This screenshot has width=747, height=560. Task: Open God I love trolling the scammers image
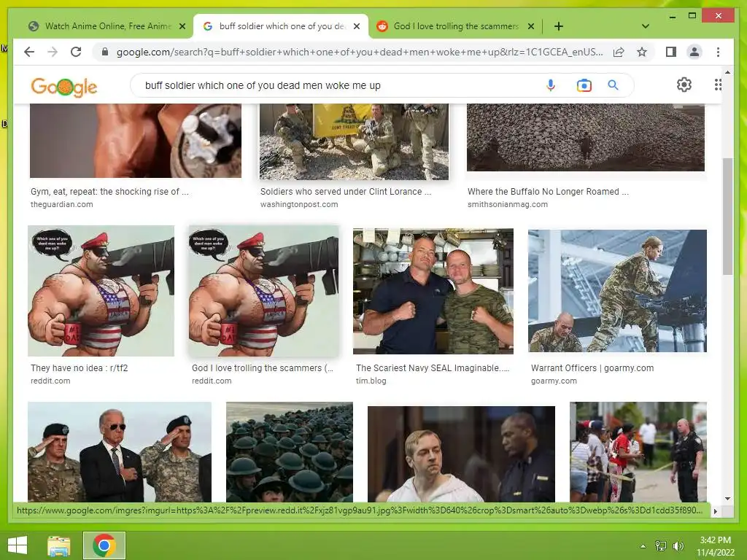pos(263,290)
